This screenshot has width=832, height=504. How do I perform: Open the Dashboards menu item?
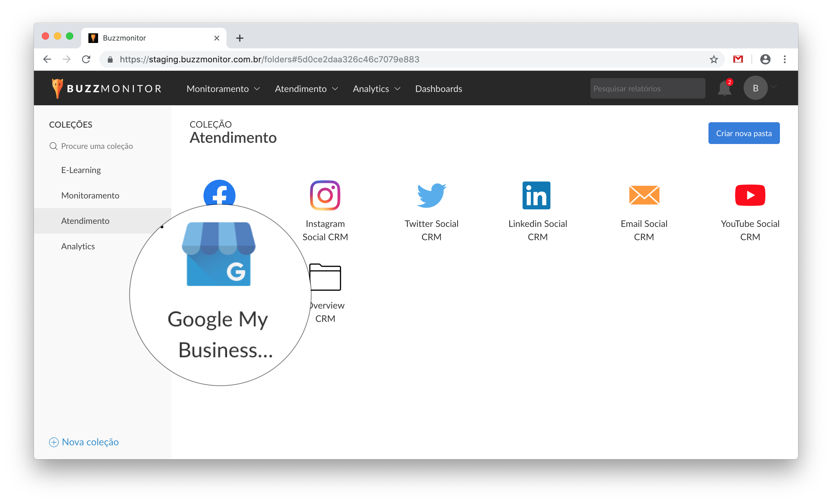coord(438,89)
